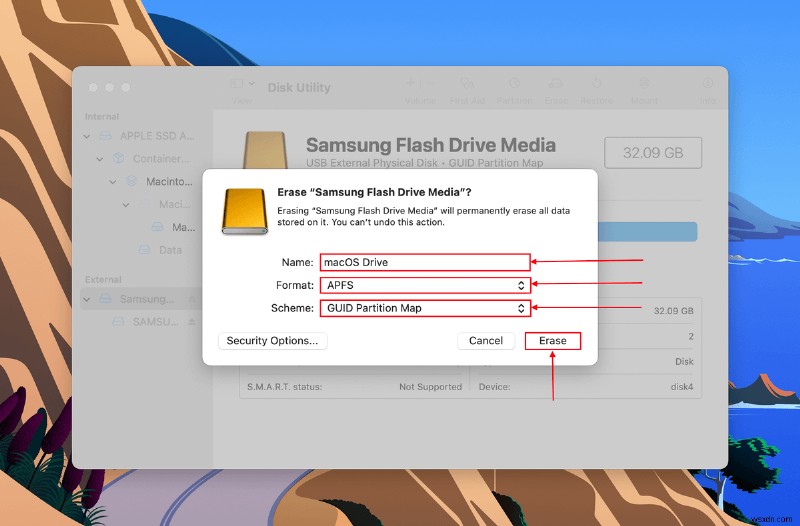
Task: Select the Data volume in sidebar
Action: pyautogui.click(x=170, y=250)
